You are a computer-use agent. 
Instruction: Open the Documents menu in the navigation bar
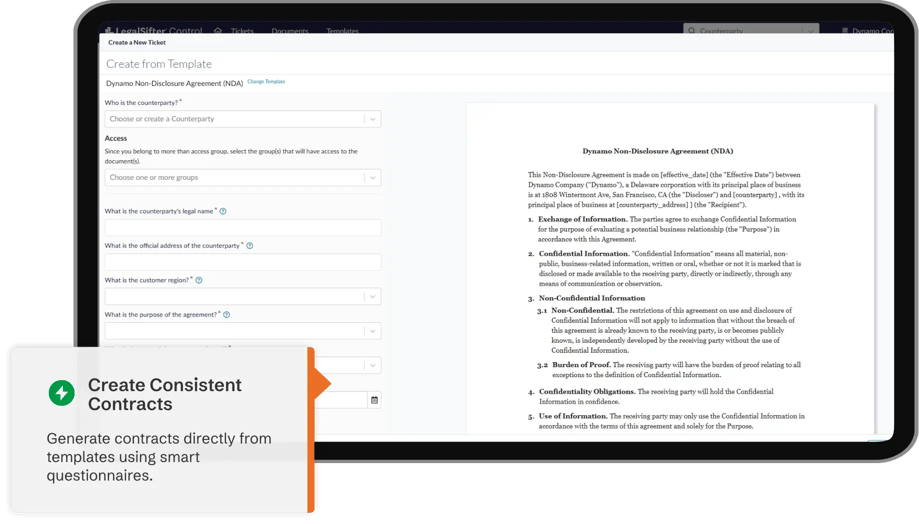[x=290, y=30]
